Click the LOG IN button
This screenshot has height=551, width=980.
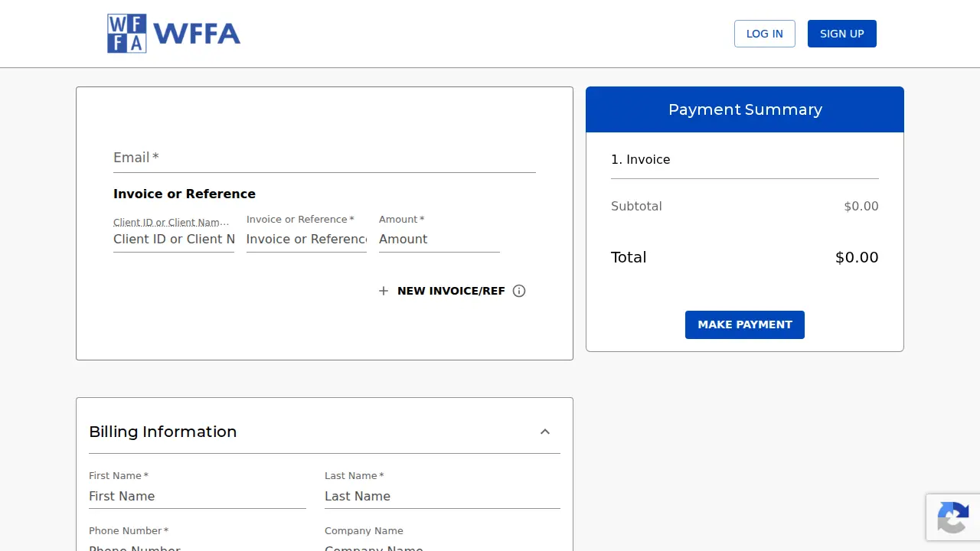coord(765,34)
